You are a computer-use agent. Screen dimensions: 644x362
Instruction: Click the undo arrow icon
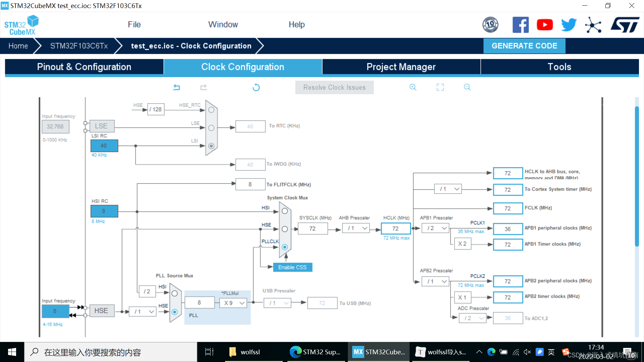pyautogui.click(x=176, y=87)
